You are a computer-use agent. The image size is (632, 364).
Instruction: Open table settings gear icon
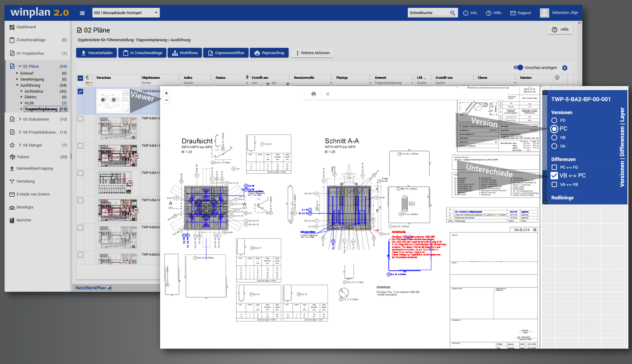click(565, 68)
